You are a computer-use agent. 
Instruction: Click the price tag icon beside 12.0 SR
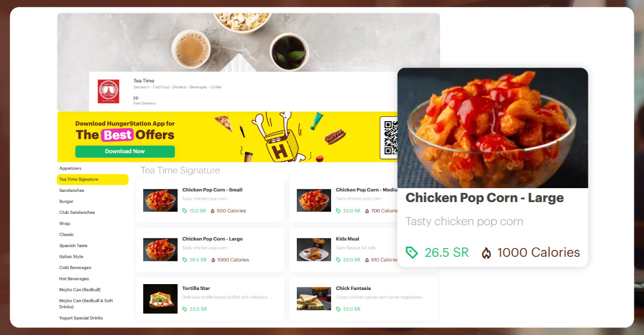[185, 211]
